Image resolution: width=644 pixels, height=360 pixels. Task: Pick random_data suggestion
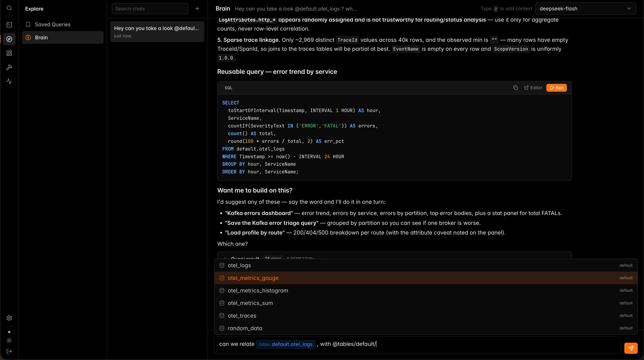[426, 328]
